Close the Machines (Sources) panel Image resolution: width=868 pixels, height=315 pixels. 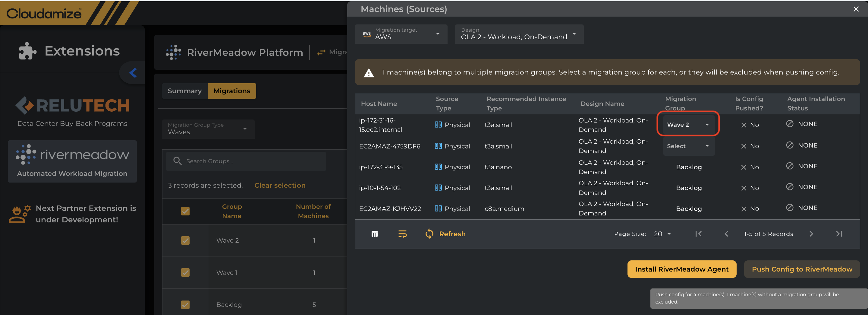point(856,9)
